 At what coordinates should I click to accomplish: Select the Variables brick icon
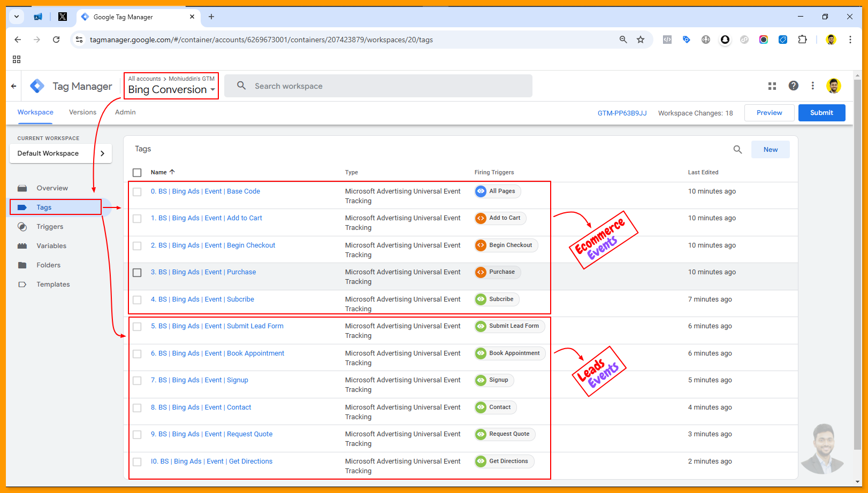[22, 245]
